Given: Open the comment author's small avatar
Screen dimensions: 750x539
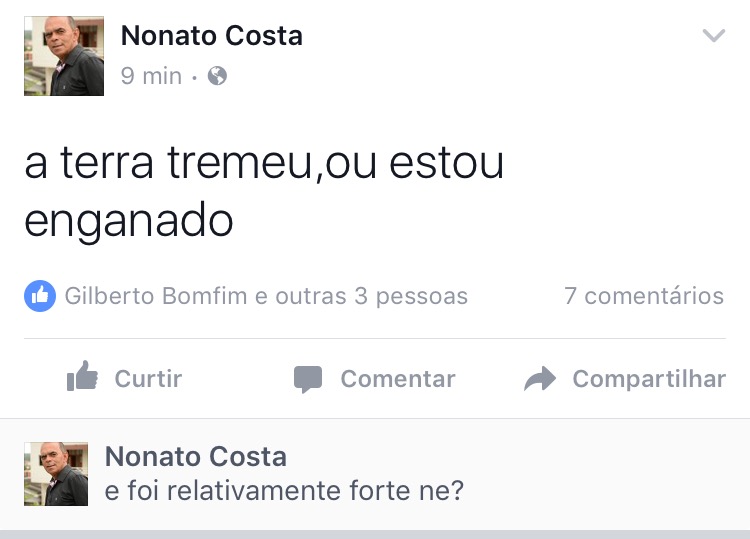Looking at the screenshot, I should click(56, 473).
